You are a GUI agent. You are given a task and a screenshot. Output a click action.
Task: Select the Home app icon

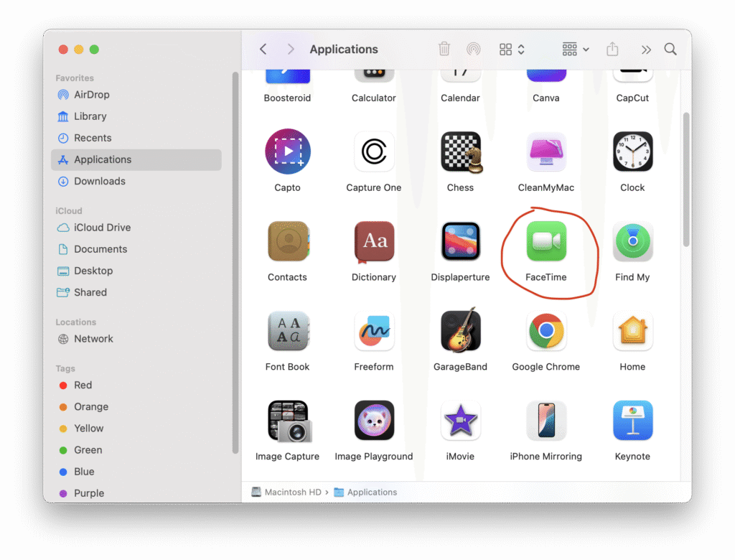[632, 331]
